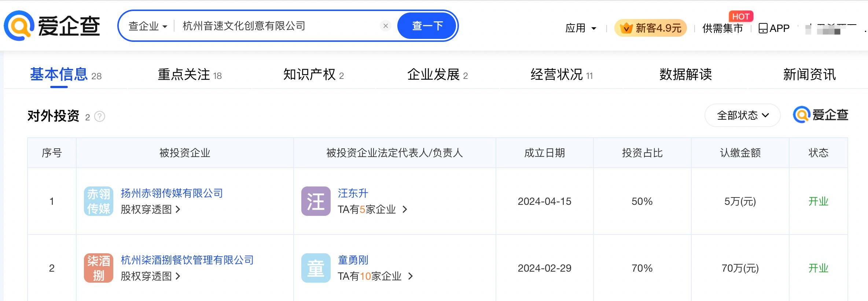Expand TA有5家企业 for 汪东升
Viewport: 868px width, 301px height.
372,209
